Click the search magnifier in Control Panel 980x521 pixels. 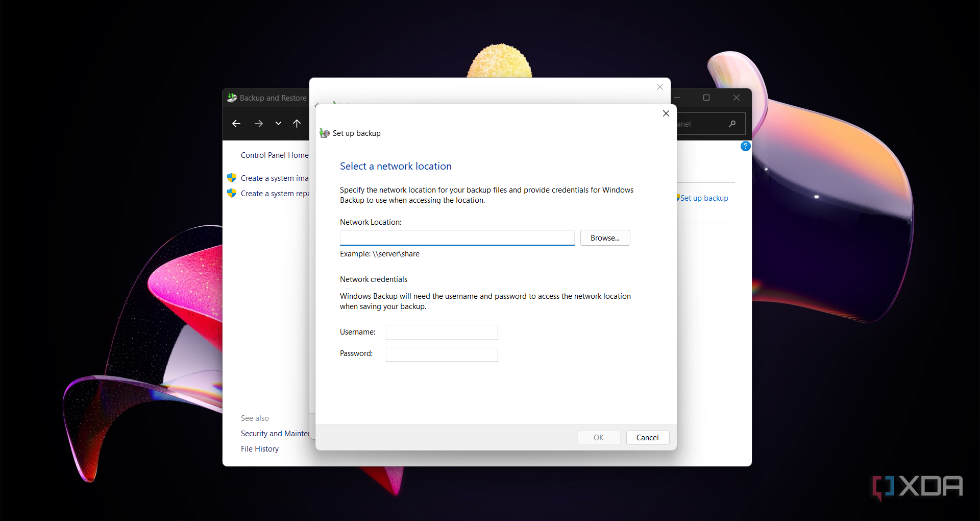[x=732, y=124]
